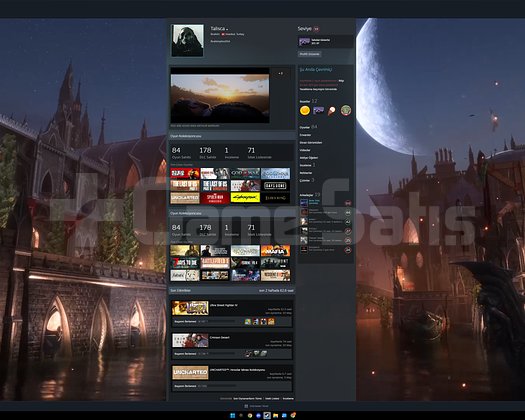Open Ultra Street Fighter IV game thumbnail
Viewport: 525px width, 420px height.
(x=190, y=308)
